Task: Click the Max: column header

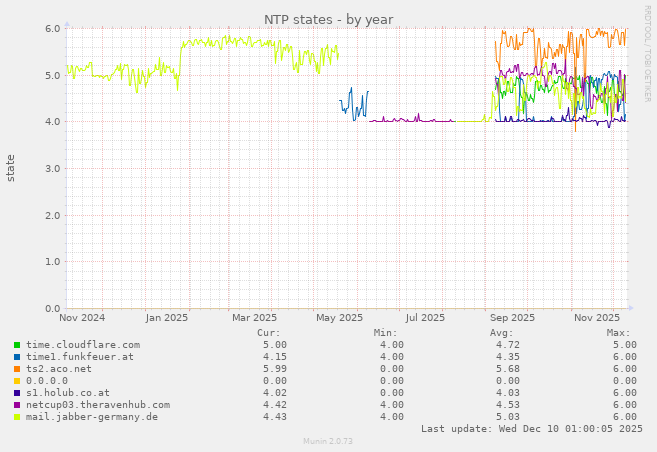Action: (x=618, y=333)
